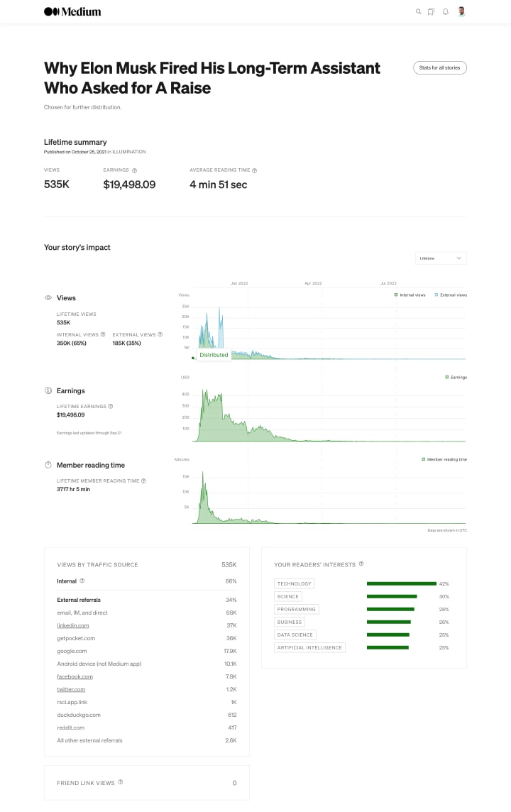The width and height of the screenshot is (511, 812).
Task: Click the Lifetime Earnings help icon
Action: [110, 407]
